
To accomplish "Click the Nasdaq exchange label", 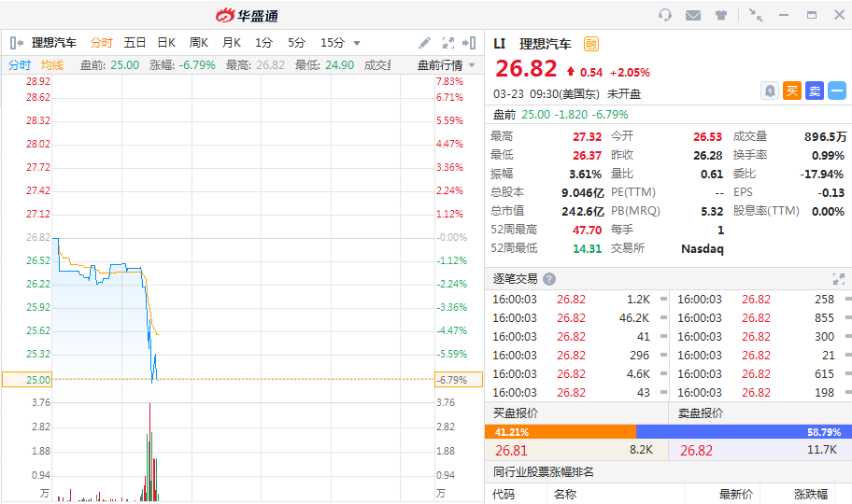I will [x=702, y=249].
